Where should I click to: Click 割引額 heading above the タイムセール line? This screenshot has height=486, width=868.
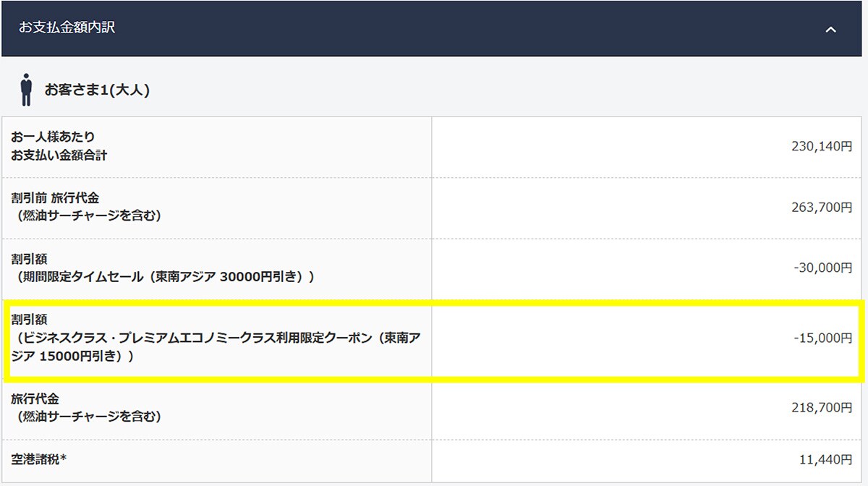pyautogui.click(x=29, y=259)
